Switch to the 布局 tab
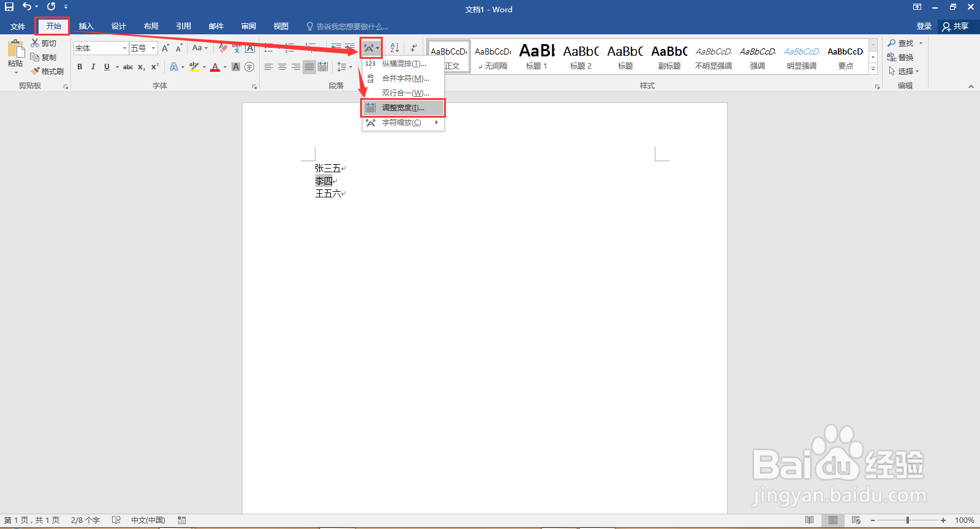Screen dimensions: 980x529 [x=151, y=26]
